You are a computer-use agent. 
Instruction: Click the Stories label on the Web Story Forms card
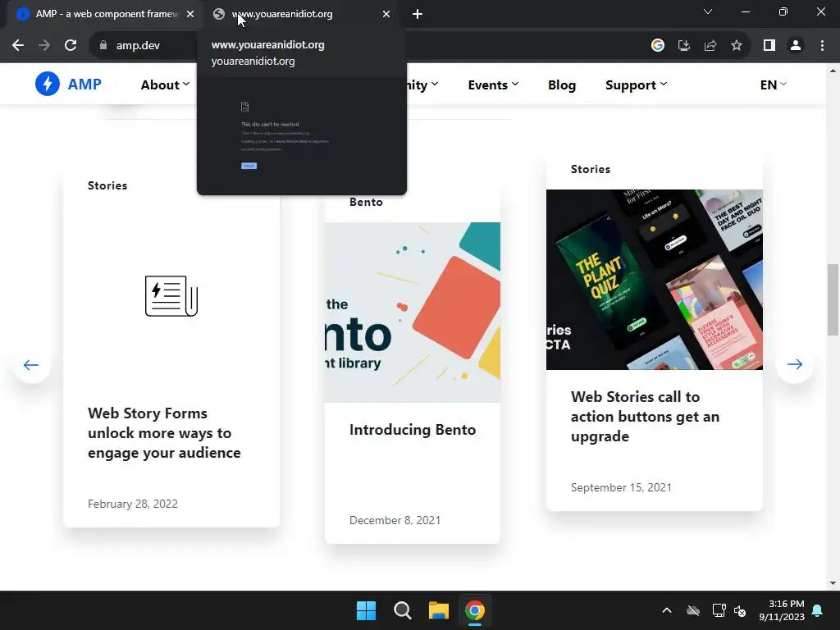pos(107,185)
